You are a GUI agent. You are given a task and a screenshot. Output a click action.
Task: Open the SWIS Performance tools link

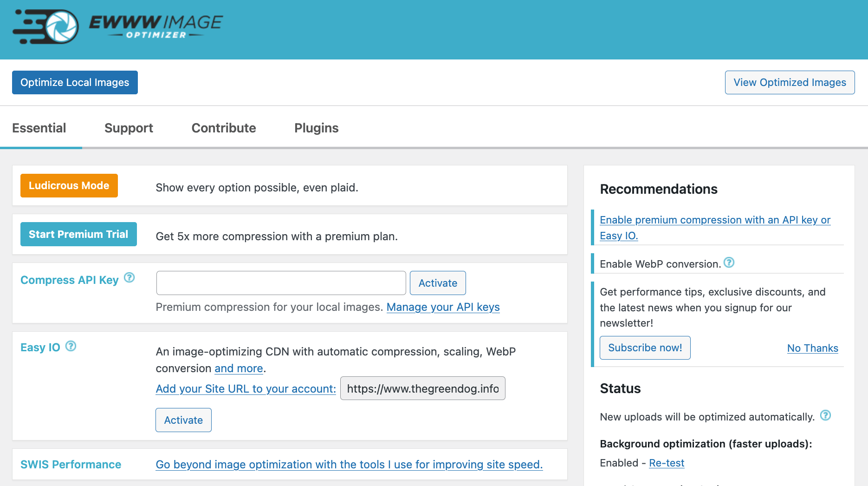349,465
